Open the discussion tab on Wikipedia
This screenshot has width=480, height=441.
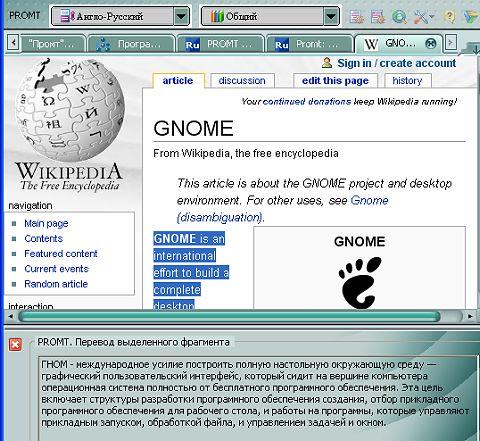tap(242, 80)
